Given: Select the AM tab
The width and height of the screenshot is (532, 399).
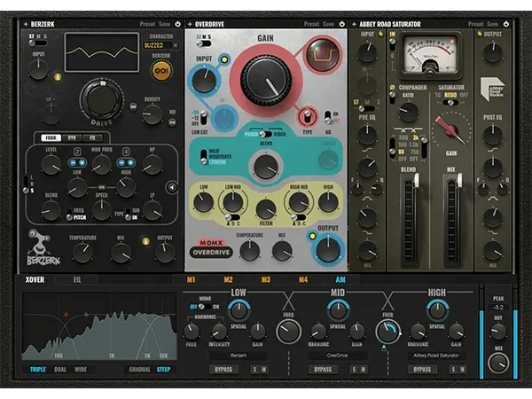Looking at the screenshot, I should point(340,279).
